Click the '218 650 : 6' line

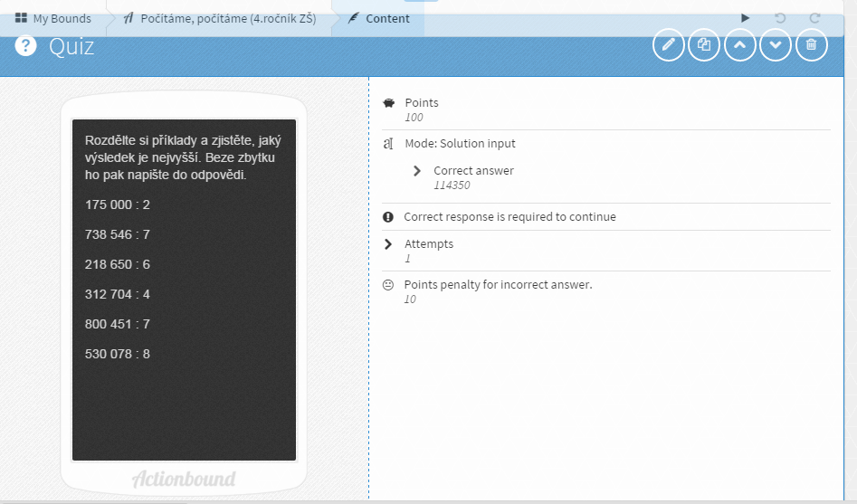click(117, 264)
